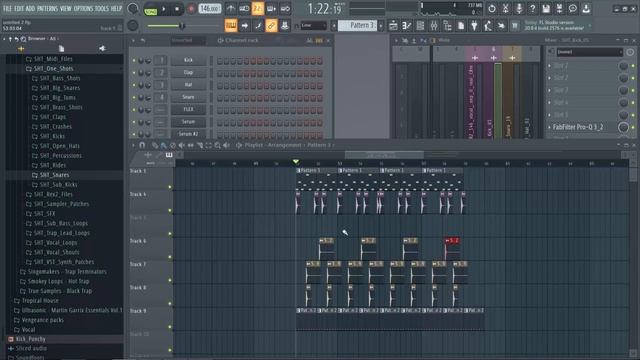The image size is (640, 360).
Task: Open the TOOLS menu
Action: [102, 9]
